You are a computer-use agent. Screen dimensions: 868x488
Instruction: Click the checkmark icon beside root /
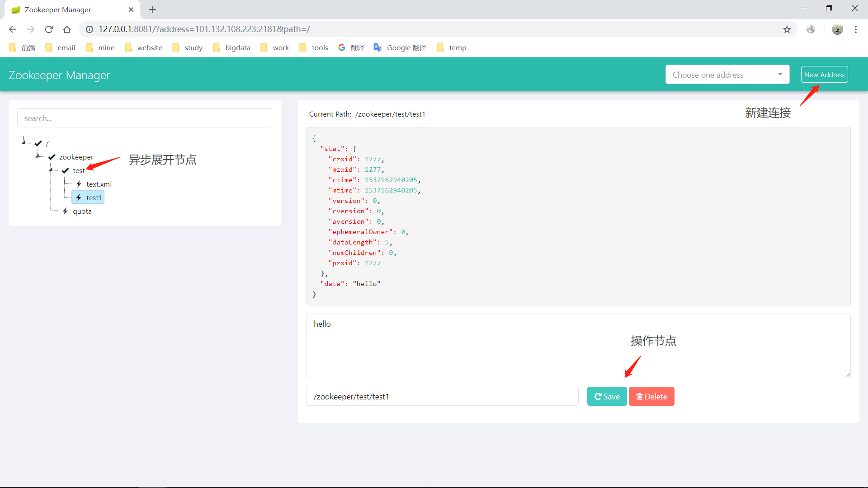point(38,144)
